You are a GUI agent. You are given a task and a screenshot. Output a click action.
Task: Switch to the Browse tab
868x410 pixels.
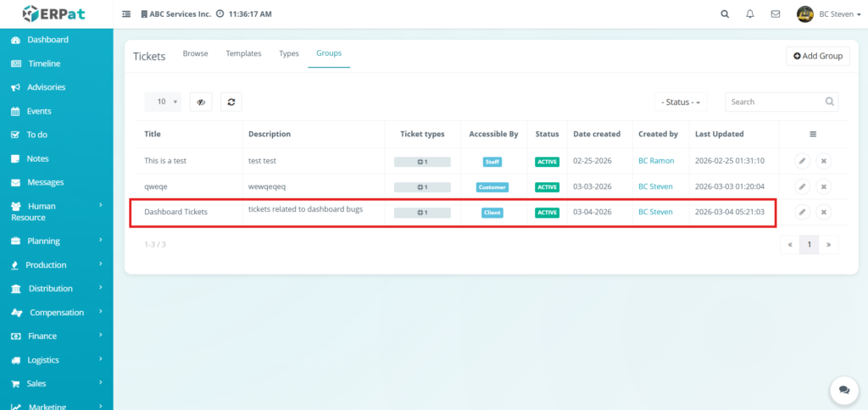tap(195, 53)
